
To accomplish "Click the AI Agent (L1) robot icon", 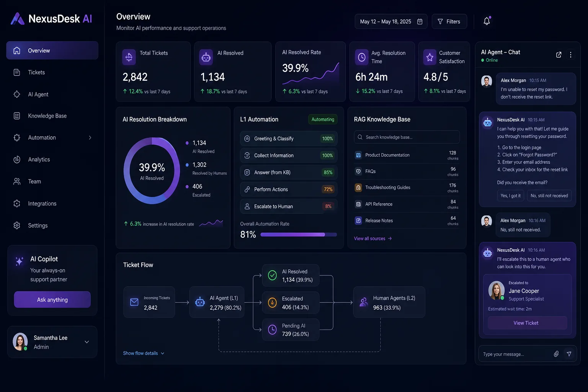I will [200, 302].
